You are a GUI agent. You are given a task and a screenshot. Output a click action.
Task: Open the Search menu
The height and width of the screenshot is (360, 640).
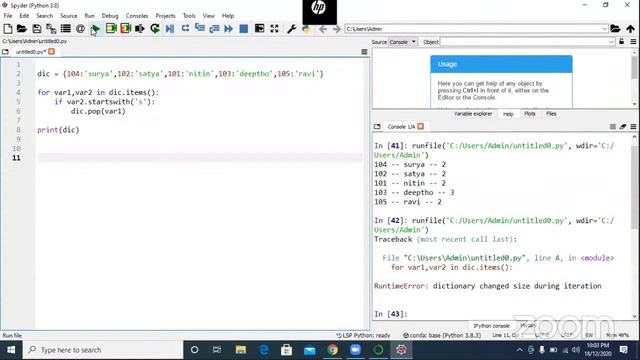(44, 16)
